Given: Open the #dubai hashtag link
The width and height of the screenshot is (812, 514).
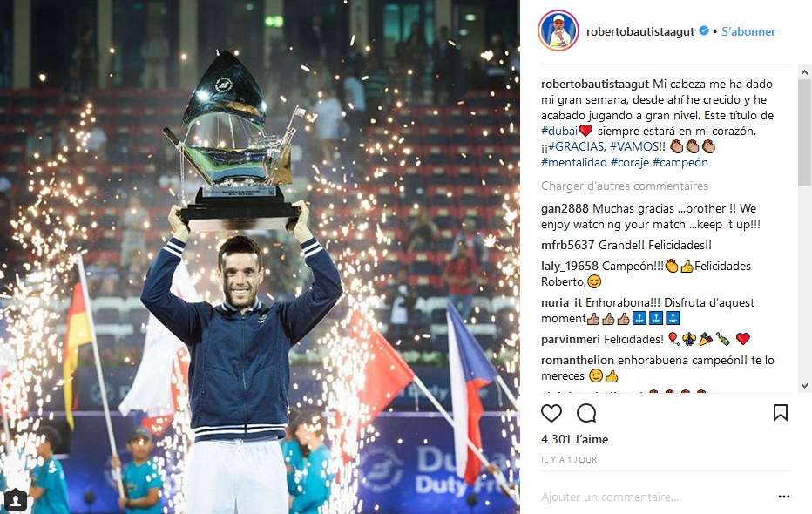Looking at the screenshot, I should [x=558, y=131].
